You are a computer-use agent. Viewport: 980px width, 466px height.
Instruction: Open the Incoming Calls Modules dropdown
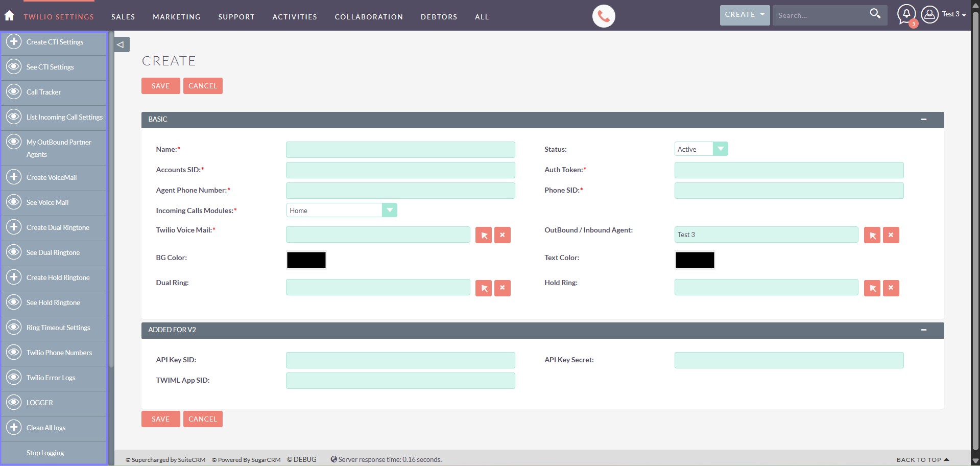[389, 211]
